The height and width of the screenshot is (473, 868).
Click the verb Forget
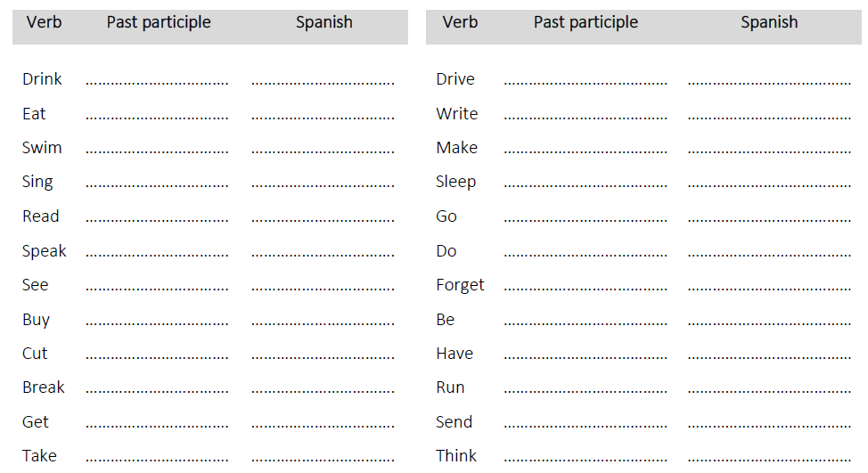[x=460, y=285]
